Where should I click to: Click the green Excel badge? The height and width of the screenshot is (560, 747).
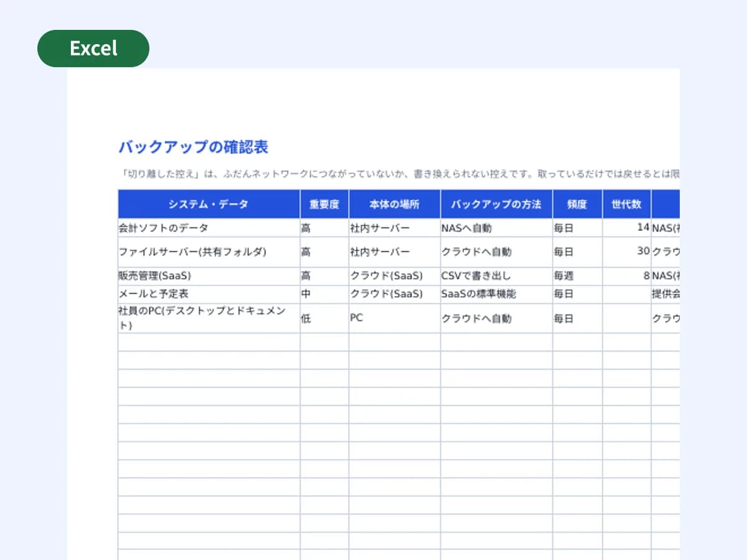tap(93, 49)
